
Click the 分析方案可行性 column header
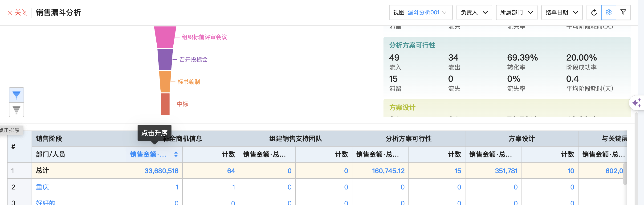coord(408,139)
